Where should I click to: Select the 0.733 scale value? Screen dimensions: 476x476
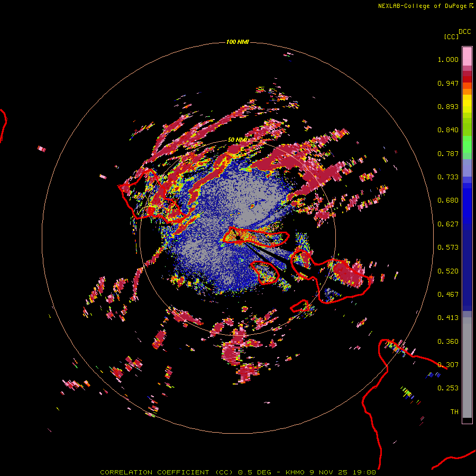coord(448,177)
